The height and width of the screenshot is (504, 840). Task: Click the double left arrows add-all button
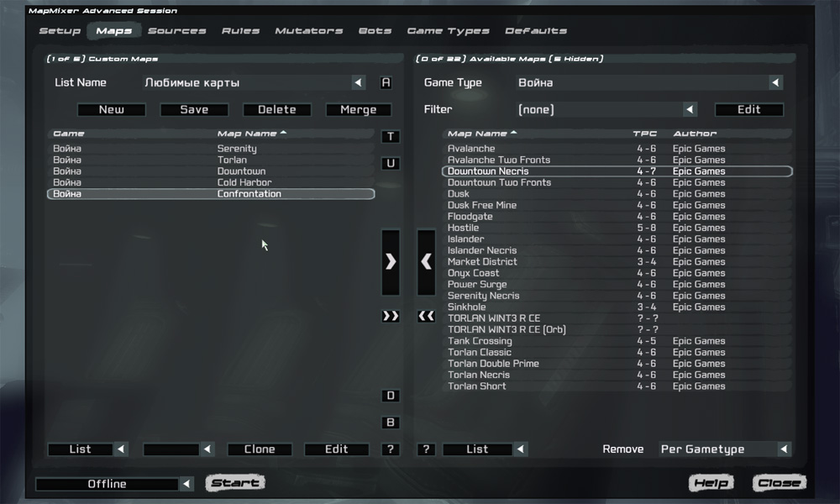click(427, 316)
